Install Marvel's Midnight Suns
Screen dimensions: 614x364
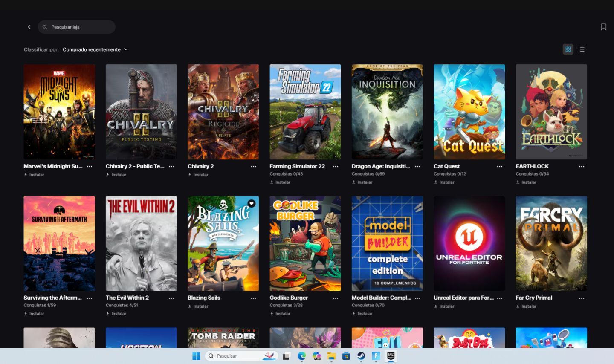(34, 175)
